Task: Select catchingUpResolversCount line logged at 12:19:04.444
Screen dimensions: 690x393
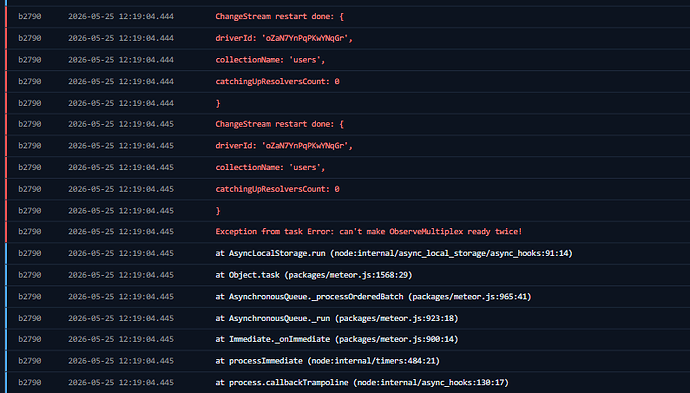Action: [277, 81]
